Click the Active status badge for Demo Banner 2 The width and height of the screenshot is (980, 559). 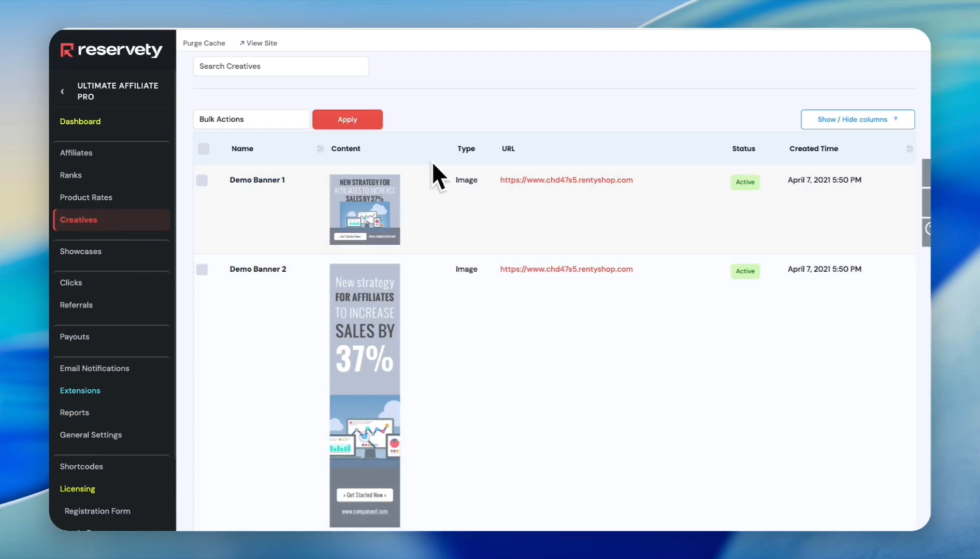click(745, 271)
